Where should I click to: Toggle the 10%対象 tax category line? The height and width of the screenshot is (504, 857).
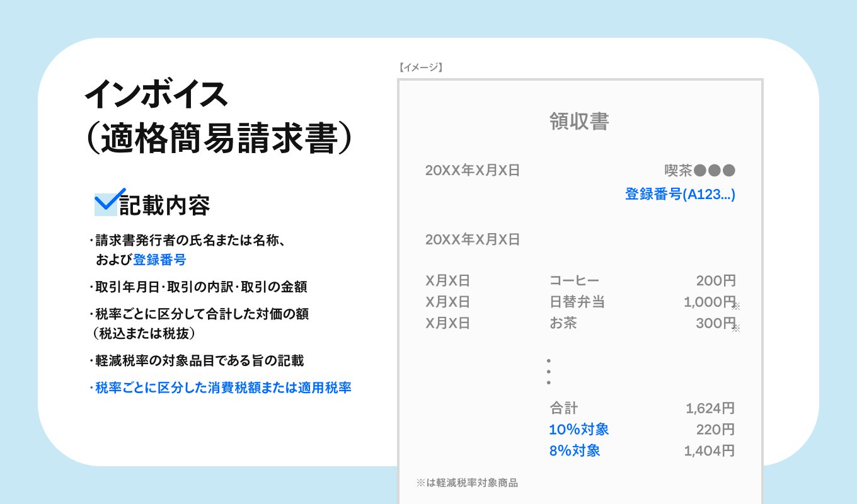578,429
